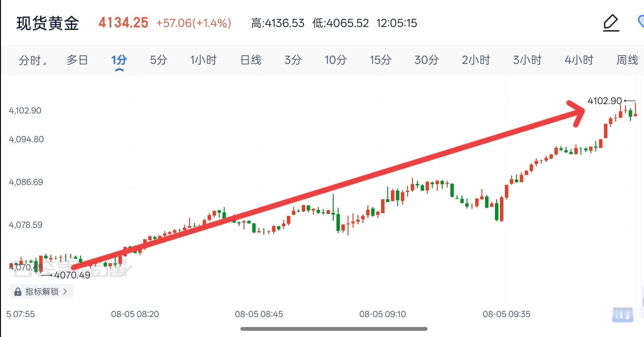Select the 15分 timeframe tab
Image resolution: width=644 pixels, height=337 pixels.
coord(380,60)
